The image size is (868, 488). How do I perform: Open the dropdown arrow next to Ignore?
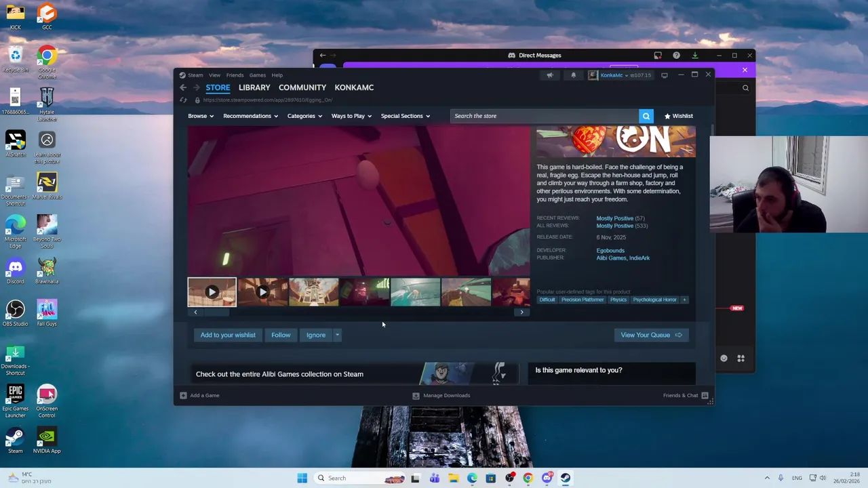coord(337,335)
